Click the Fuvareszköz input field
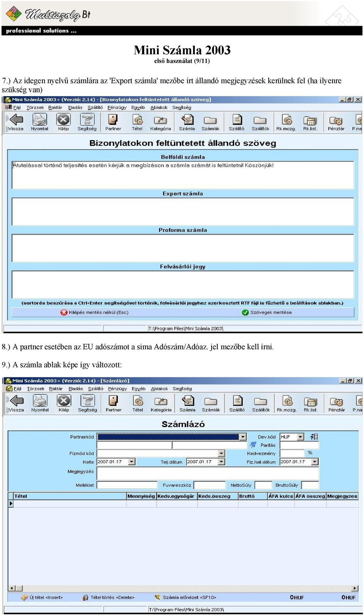364x615 pixels. 210,485
